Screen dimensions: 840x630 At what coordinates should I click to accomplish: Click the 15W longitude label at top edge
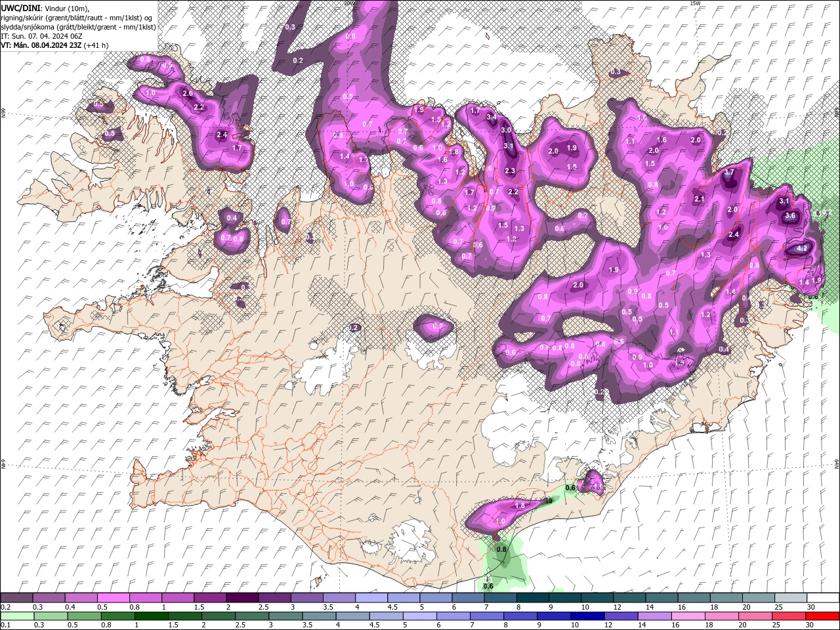pos(695,3)
